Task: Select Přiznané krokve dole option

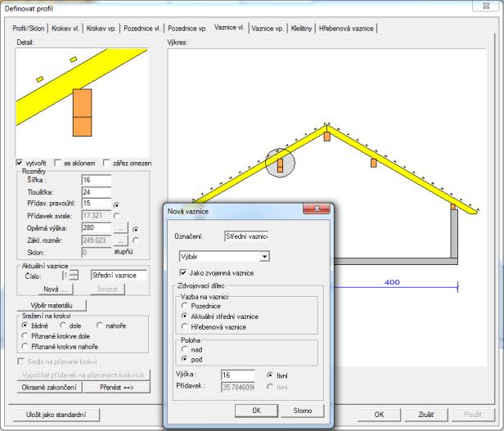Action: (x=25, y=336)
